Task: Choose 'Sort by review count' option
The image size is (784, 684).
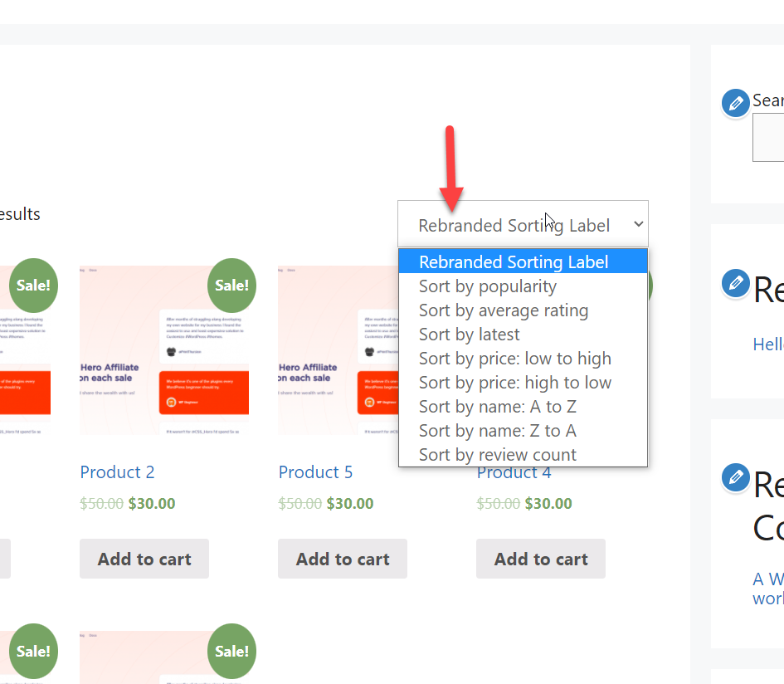Action: (x=523, y=454)
